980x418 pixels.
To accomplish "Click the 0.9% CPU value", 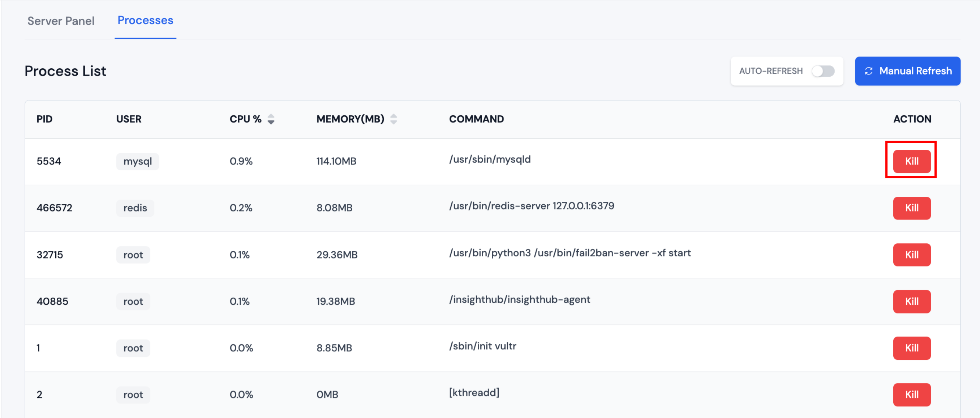I will (x=241, y=161).
